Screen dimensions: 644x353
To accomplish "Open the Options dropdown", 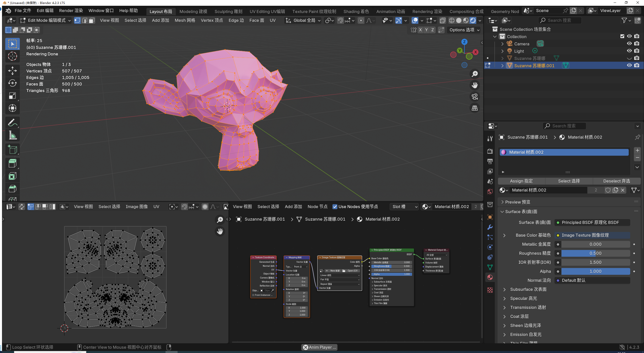I will tap(464, 30).
